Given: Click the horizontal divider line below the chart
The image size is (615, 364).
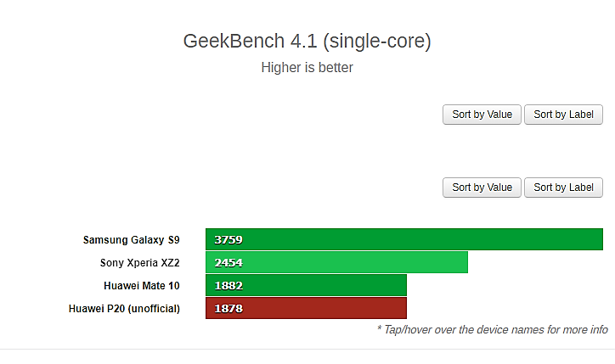Looking at the screenshot, I should point(307,349).
